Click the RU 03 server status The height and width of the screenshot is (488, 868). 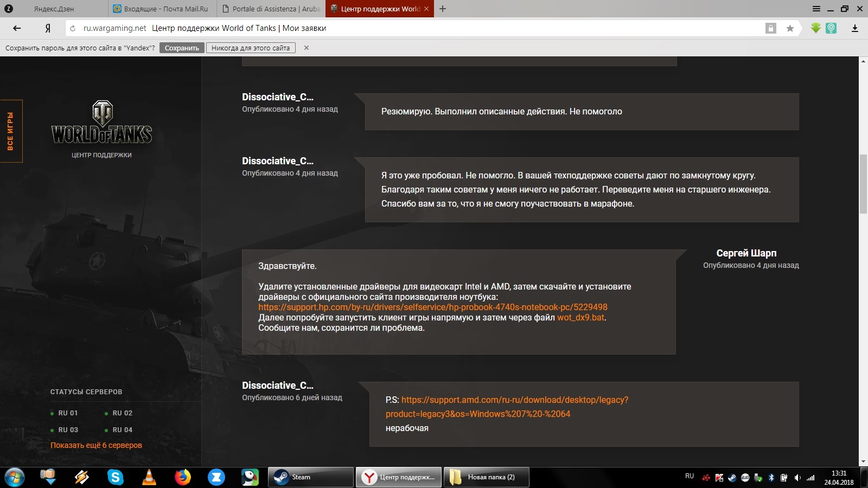click(x=64, y=430)
